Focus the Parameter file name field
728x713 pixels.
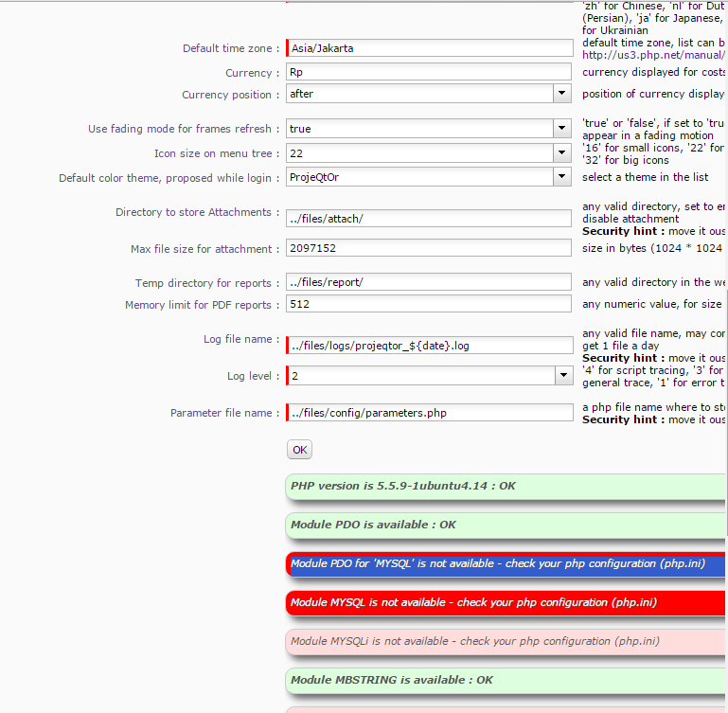tap(431, 412)
